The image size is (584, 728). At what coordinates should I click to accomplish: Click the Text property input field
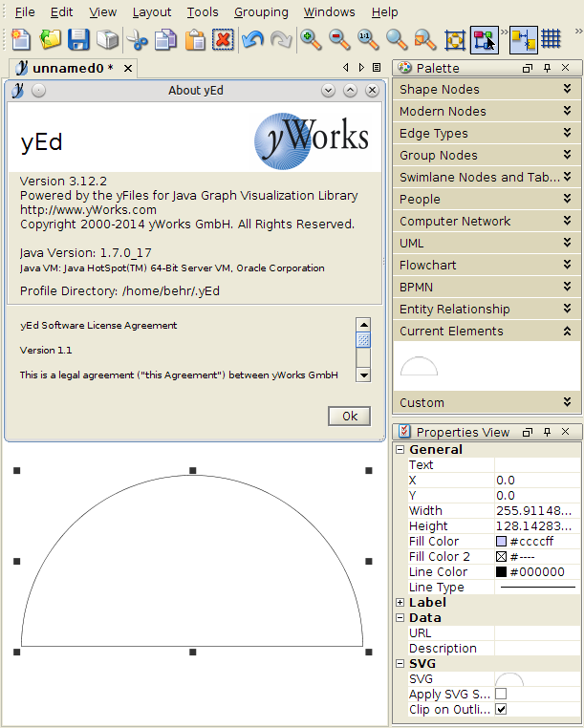[x=537, y=464]
